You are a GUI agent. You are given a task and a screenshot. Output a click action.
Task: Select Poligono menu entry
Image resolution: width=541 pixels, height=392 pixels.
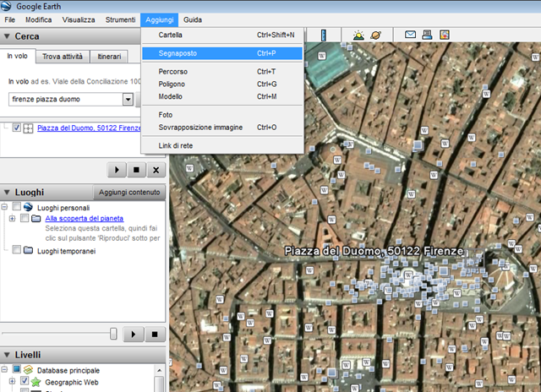tap(222, 84)
